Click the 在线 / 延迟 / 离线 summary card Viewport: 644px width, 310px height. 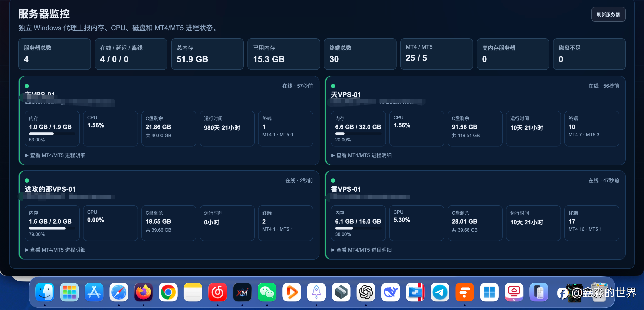point(131,54)
